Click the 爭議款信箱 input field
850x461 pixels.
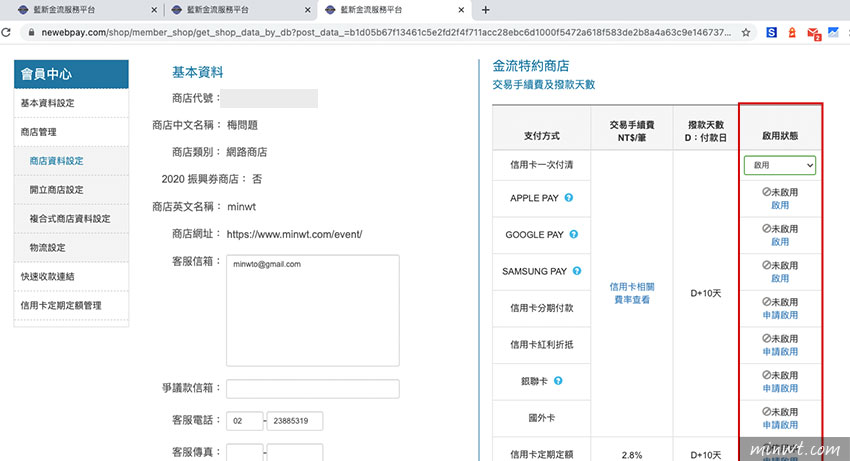pyautogui.click(x=313, y=389)
